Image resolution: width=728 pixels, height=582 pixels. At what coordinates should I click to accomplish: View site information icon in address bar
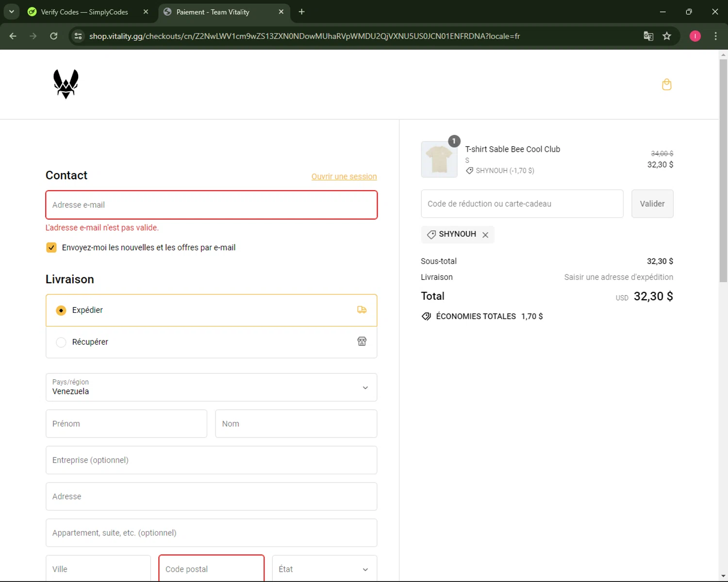(x=78, y=36)
